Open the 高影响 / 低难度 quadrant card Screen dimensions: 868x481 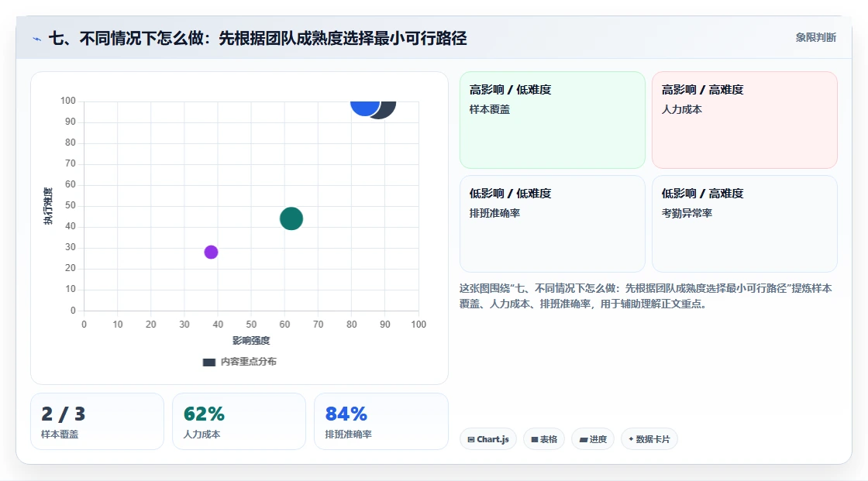(553, 119)
